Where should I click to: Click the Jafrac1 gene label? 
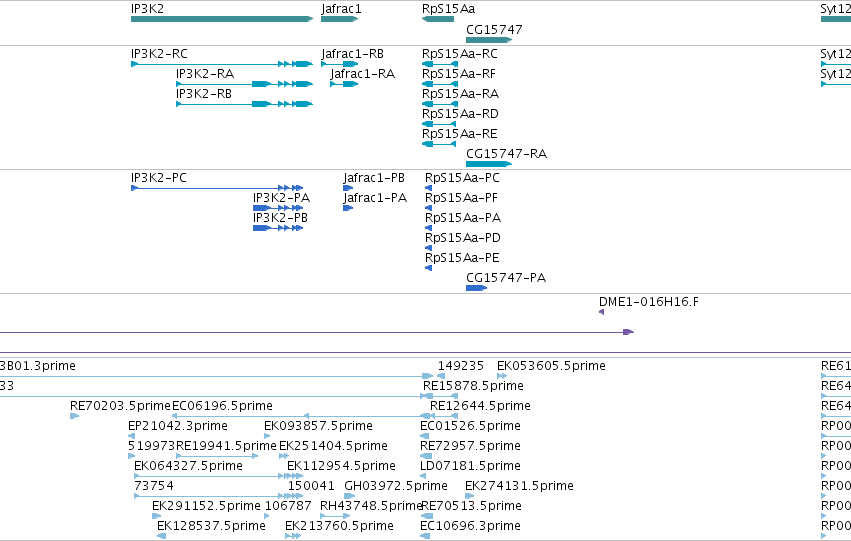tap(341, 9)
